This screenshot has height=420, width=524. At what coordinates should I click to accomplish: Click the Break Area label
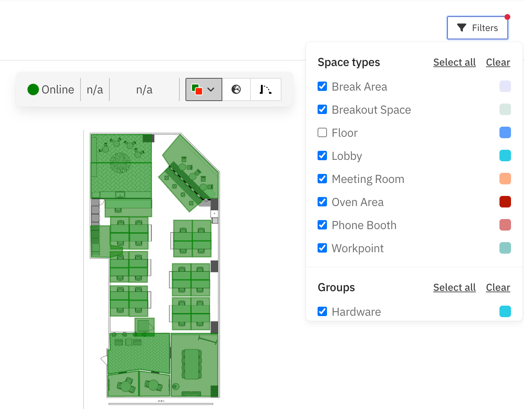[359, 87]
